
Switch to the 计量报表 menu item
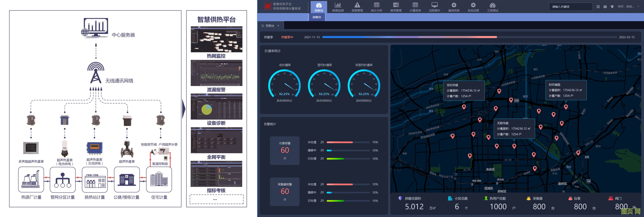415,7
